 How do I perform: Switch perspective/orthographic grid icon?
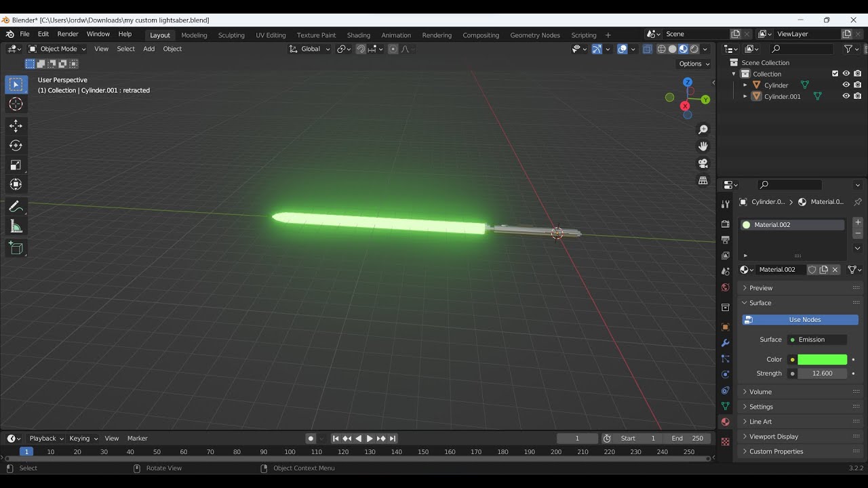[703, 180]
